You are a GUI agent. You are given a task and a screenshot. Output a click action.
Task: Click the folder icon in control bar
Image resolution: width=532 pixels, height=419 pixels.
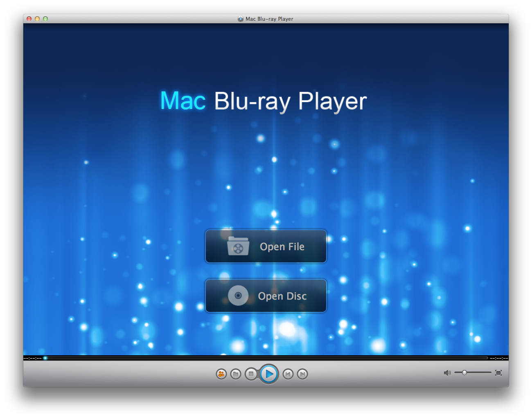tap(236, 374)
